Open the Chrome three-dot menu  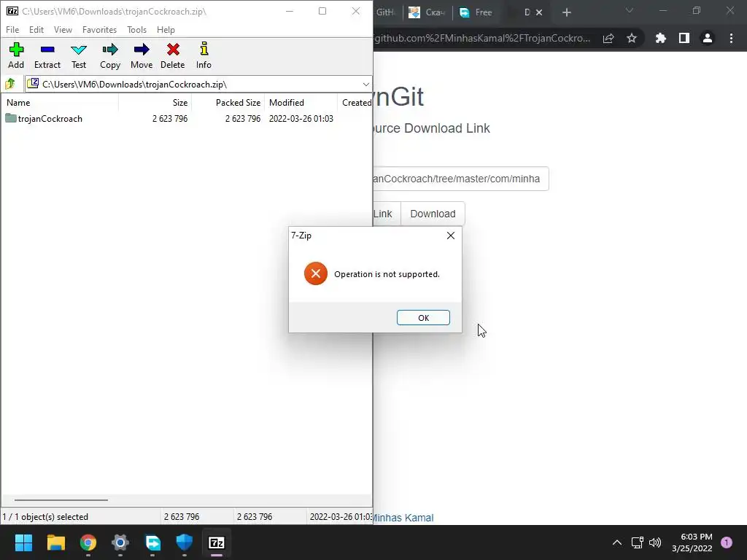pos(731,38)
